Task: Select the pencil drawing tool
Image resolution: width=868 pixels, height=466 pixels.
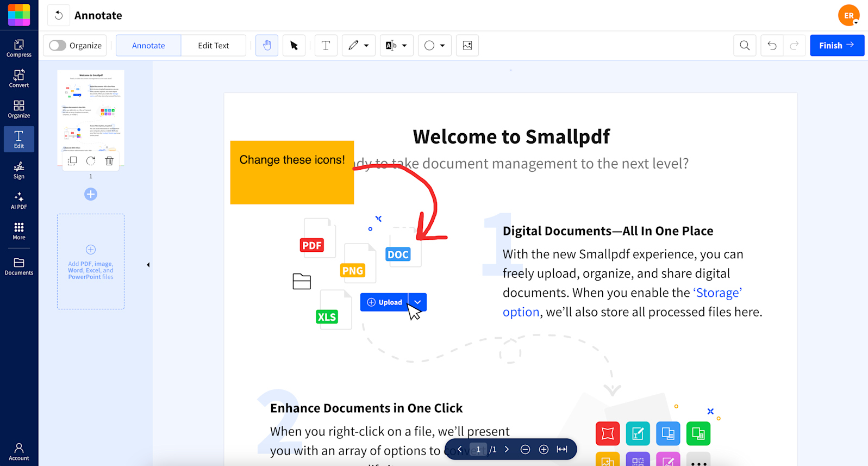Action: click(353, 46)
